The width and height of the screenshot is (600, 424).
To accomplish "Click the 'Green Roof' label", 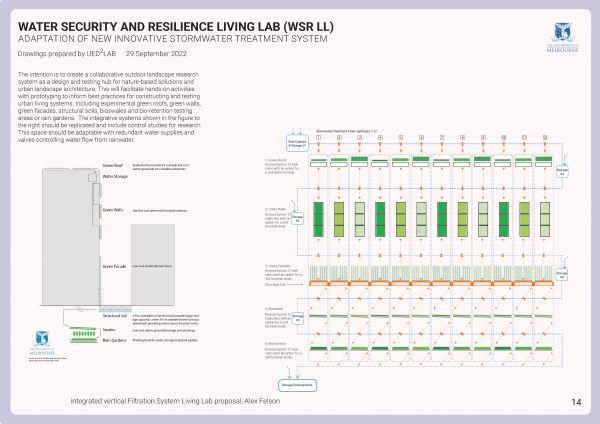I will [112, 166].
